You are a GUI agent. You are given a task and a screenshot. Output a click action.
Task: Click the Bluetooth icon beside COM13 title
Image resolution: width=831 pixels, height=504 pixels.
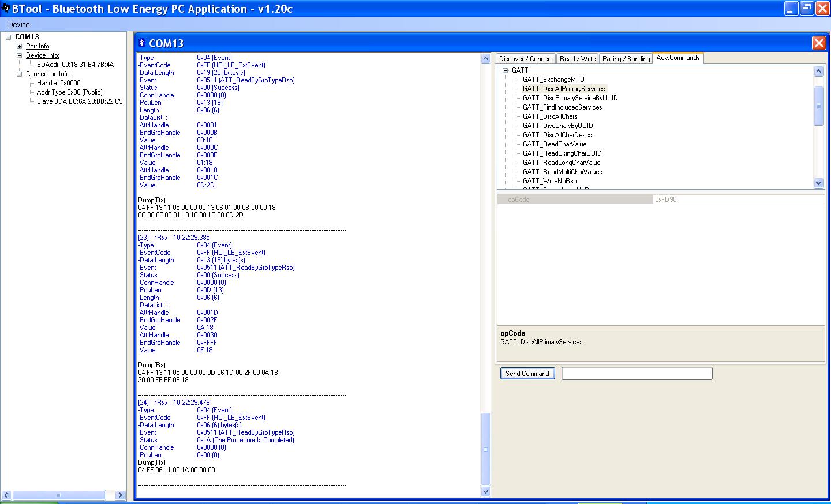coord(141,43)
